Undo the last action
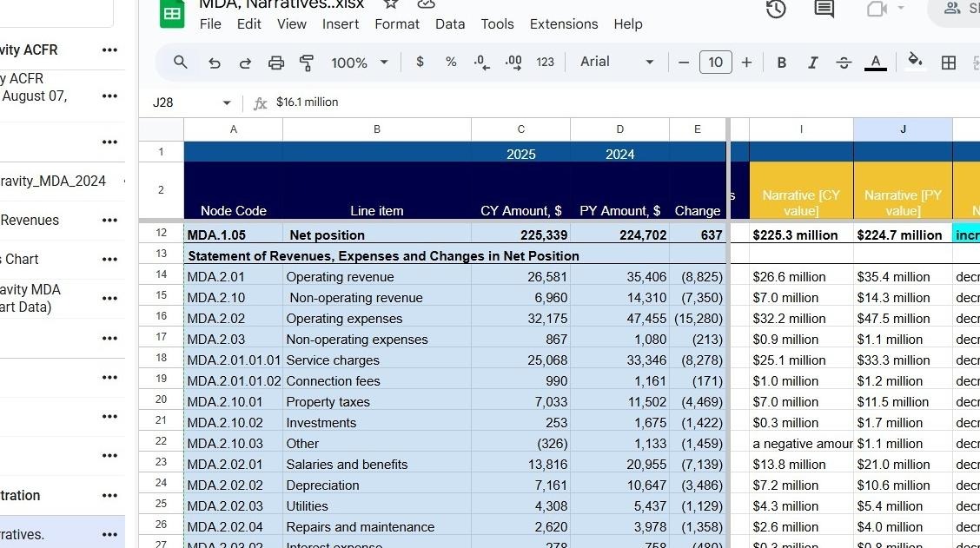Image resolution: width=980 pixels, height=548 pixels. (x=214, y=63)
